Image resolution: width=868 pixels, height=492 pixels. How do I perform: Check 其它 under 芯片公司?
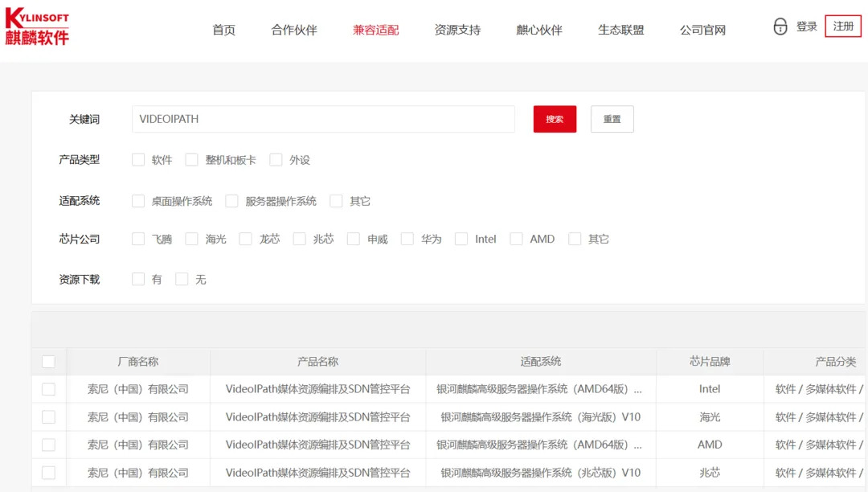point(575,239)
